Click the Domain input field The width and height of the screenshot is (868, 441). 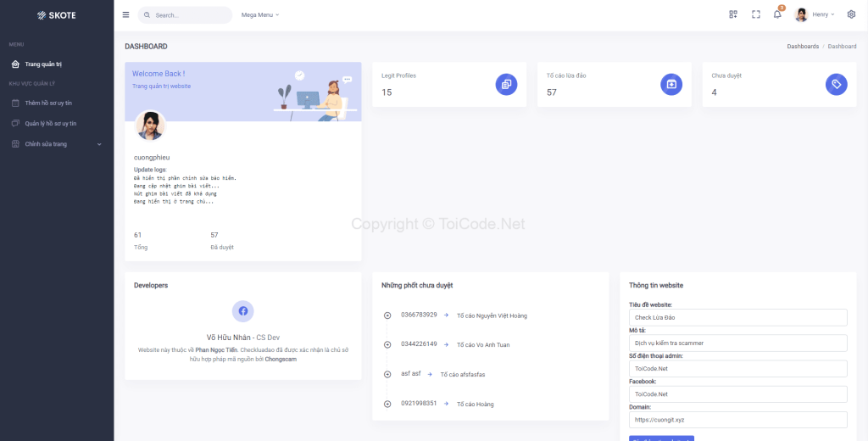click(738, 420)
